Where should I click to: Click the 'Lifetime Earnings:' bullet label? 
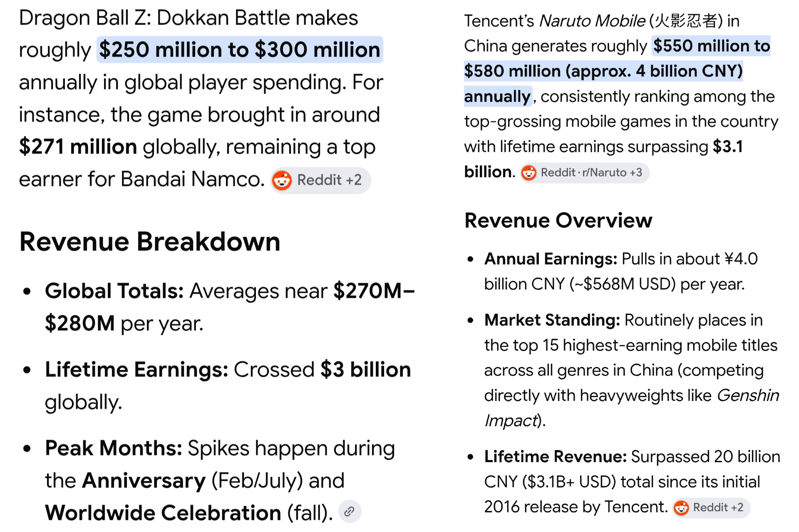coord(136,369)
